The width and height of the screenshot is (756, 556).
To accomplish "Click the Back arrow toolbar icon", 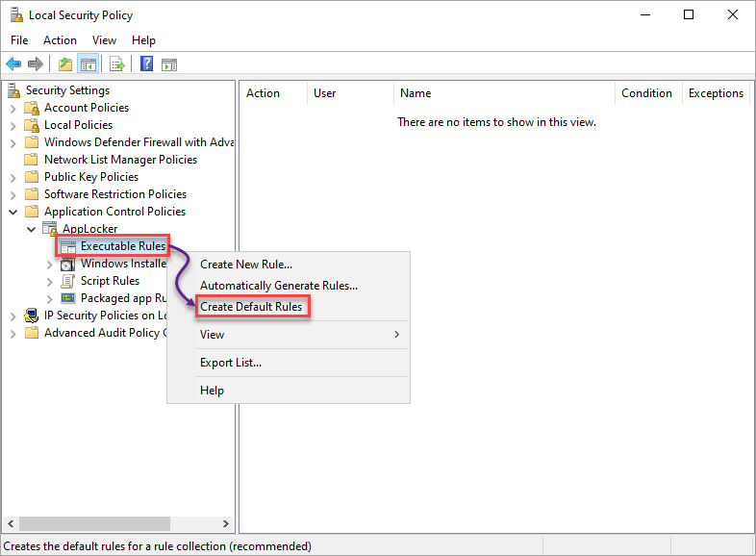I will (x=13, y=63).
